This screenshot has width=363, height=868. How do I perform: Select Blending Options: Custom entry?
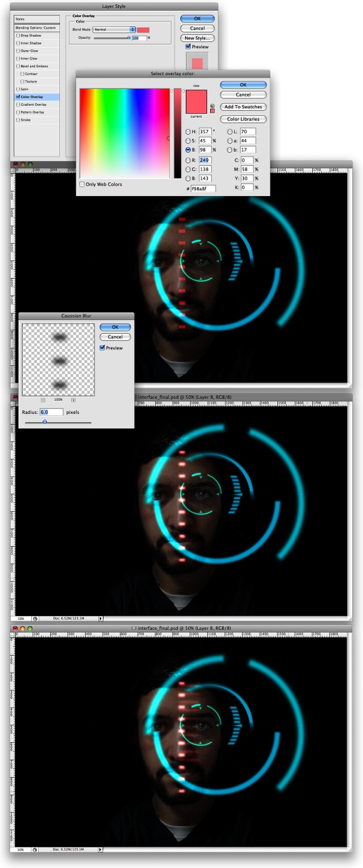coord(37,28)
